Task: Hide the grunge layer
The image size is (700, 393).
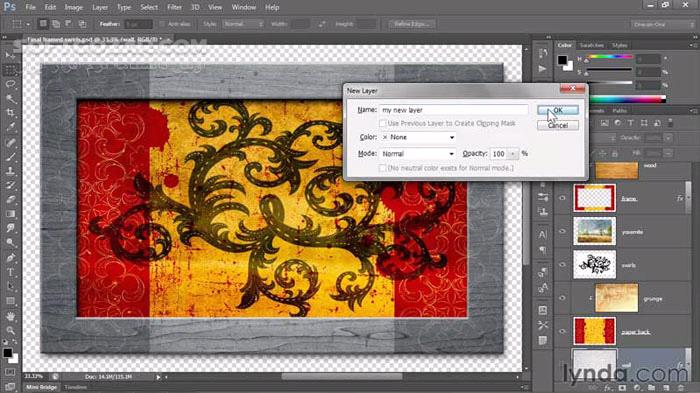Action: pyautogui.click(x=562, y=298)
